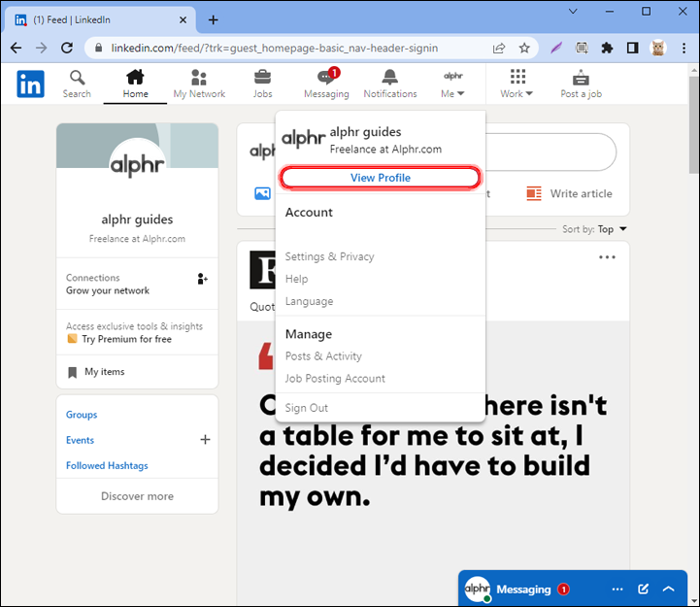Select Help from the Me menu
Image resolution: width=700 pixels, height=607 pixels.
point(296,279)
